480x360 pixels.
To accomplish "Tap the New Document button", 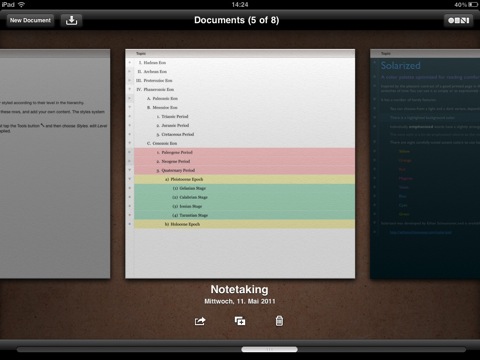I will click(x=30, y=20).
